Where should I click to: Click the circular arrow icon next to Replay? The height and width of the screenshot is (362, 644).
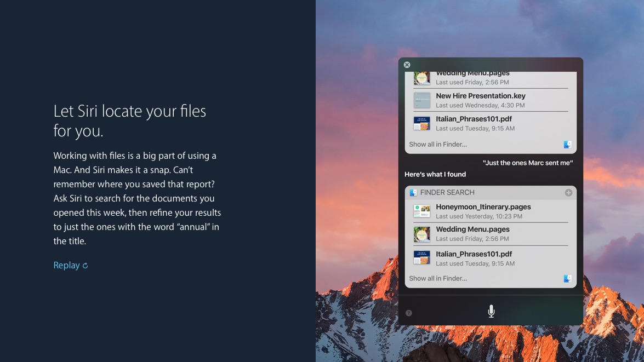pos(85,266)
